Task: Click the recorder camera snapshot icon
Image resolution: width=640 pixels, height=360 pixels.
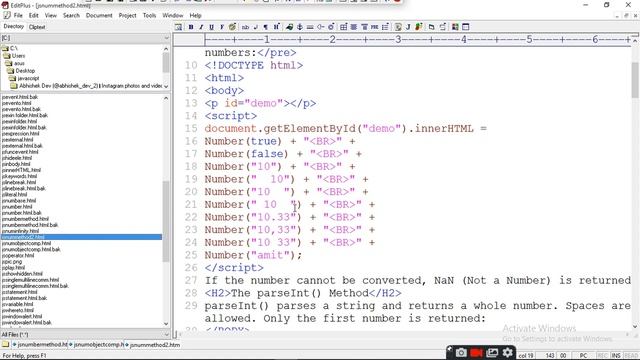Action: point(461,352)
